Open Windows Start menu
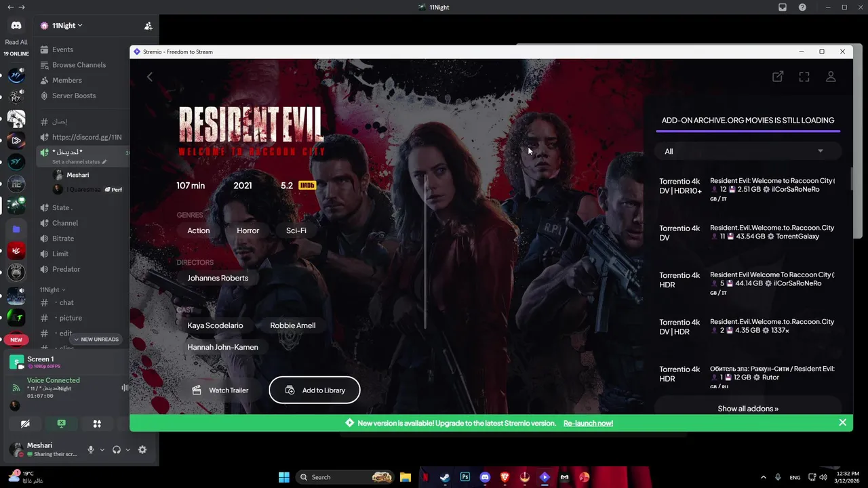The image size is (868, 488). coord(284,477)
